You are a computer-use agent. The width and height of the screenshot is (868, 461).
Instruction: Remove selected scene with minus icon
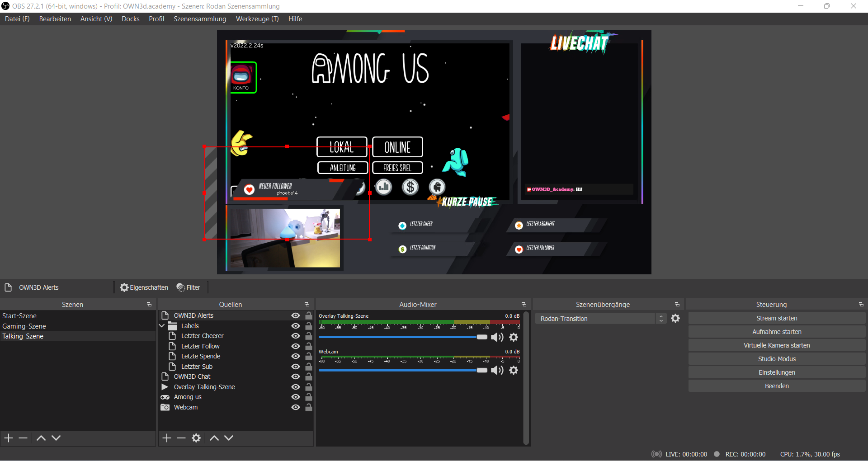[24, 438]
